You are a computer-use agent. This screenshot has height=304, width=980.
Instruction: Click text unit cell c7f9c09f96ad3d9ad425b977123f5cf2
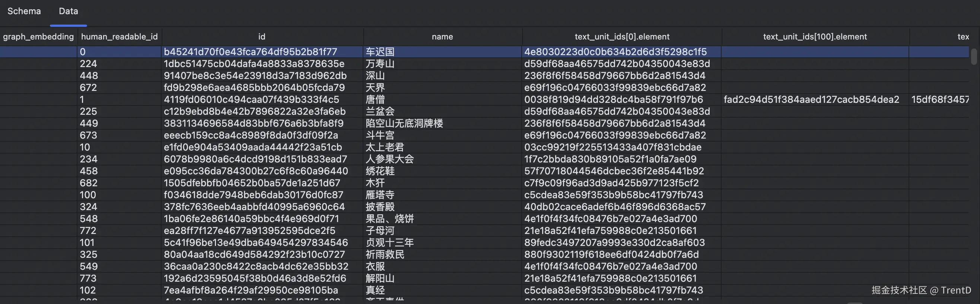pos(622,183)
